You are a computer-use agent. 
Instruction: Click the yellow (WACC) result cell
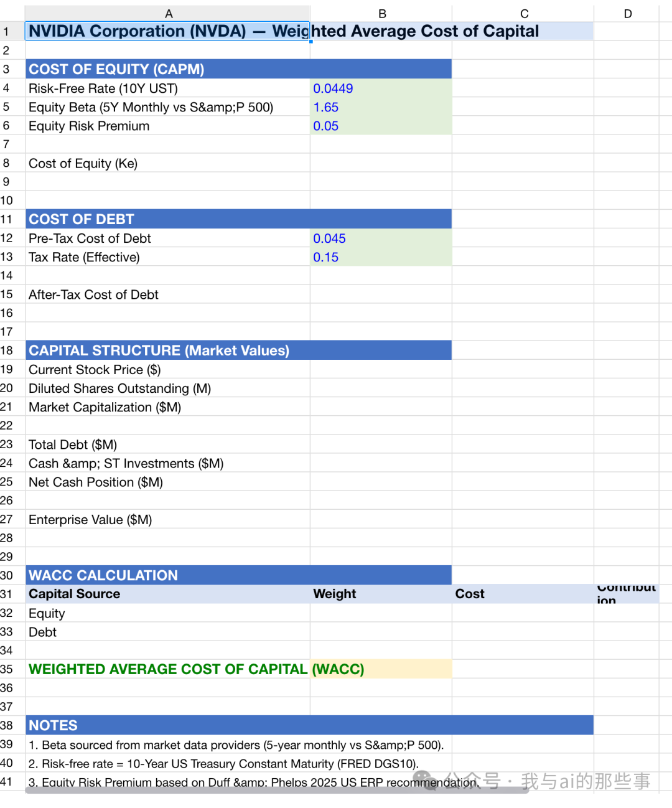coord(381,669)
